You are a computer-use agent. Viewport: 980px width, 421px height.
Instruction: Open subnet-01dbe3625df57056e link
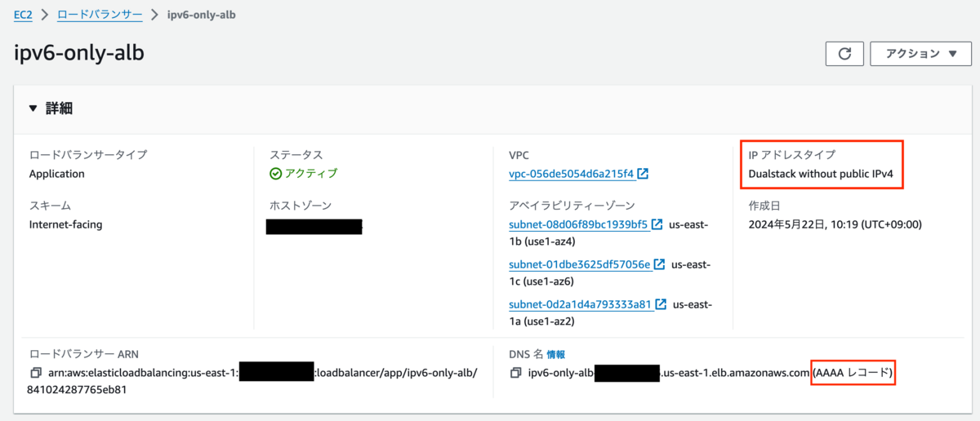(x=579, y=264)
